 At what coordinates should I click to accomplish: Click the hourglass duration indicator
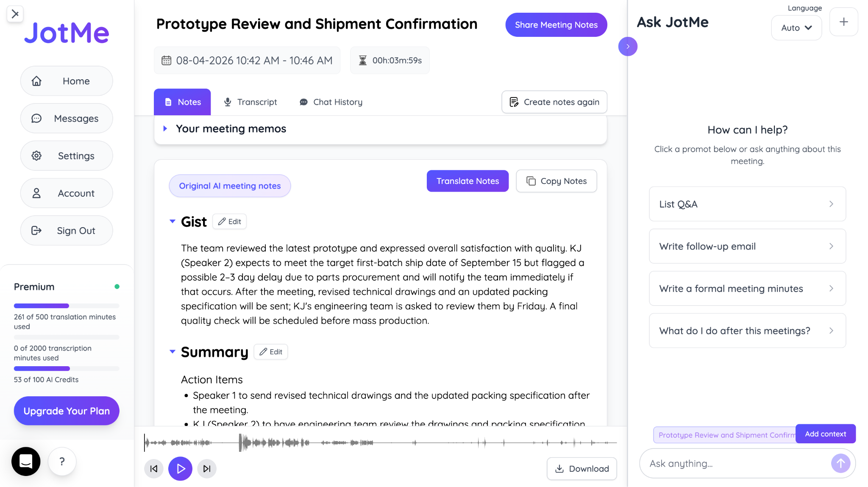point(390,60)
